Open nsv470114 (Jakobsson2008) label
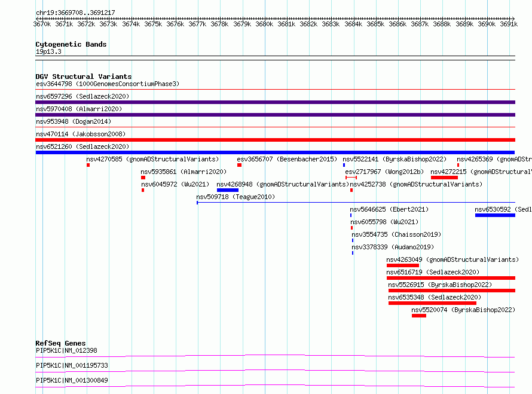The width and height of the screenshot is (532, 394). 81,134
